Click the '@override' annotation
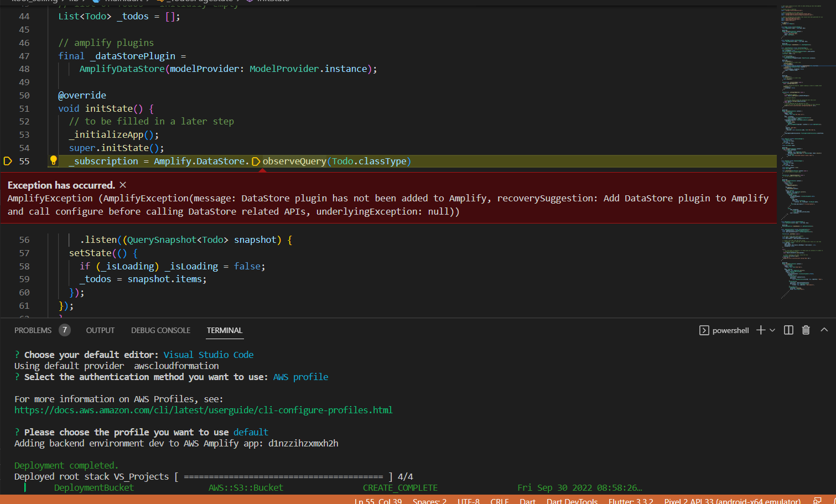The width and height of the screenshot is (836, 504). (82, 95)
